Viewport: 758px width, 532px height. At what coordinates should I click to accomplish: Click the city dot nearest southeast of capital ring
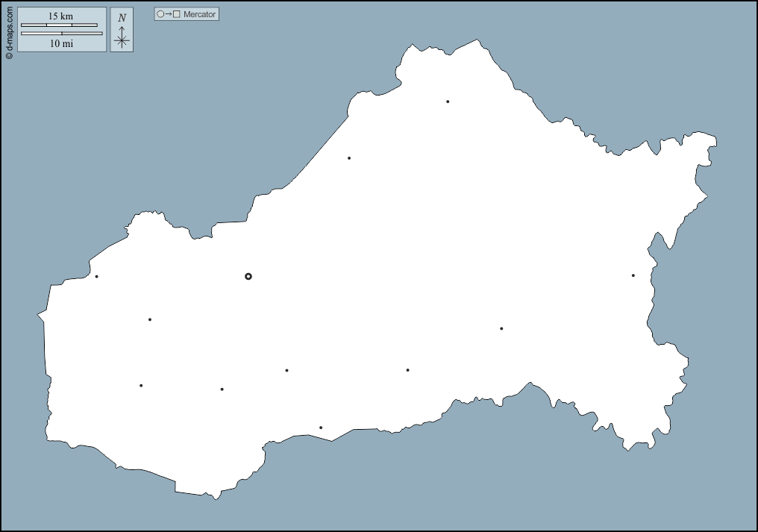(286, 370)
